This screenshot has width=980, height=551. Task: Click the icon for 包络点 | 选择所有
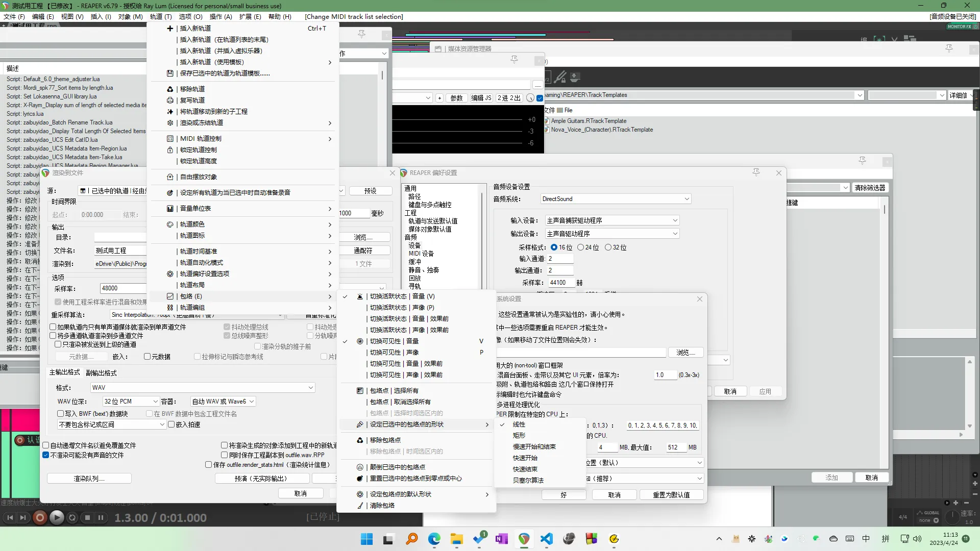coord(360,391)
